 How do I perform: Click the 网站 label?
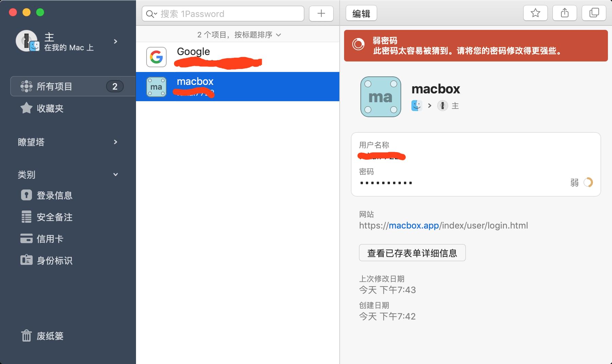pyautogui.click(x=367, y=214)
